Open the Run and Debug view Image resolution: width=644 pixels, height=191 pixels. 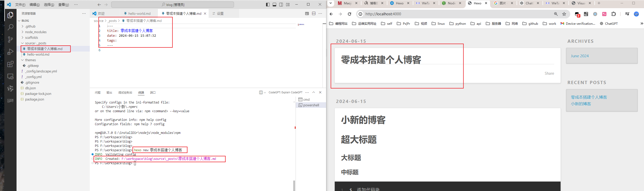[10, 52]
